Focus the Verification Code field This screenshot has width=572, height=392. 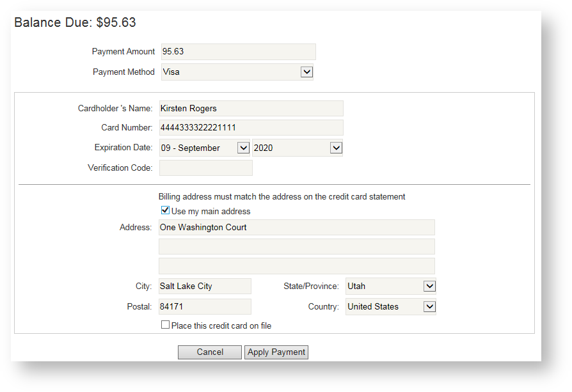tap(205, 167)
